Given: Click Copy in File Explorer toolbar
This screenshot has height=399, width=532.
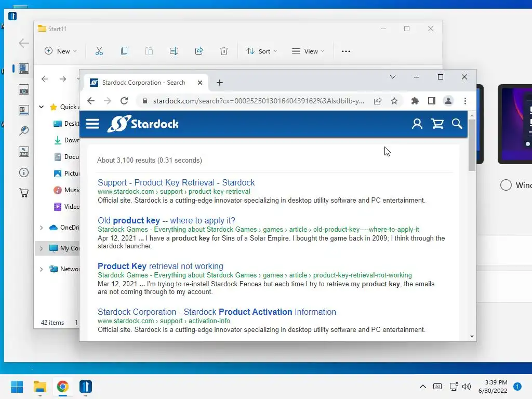Looking at the screenshot, I should pos(124,51).
